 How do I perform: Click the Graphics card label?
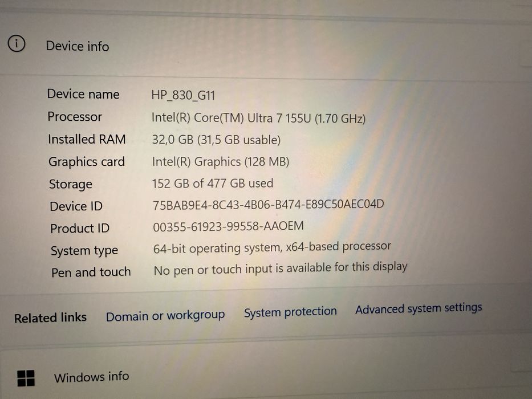87,162
